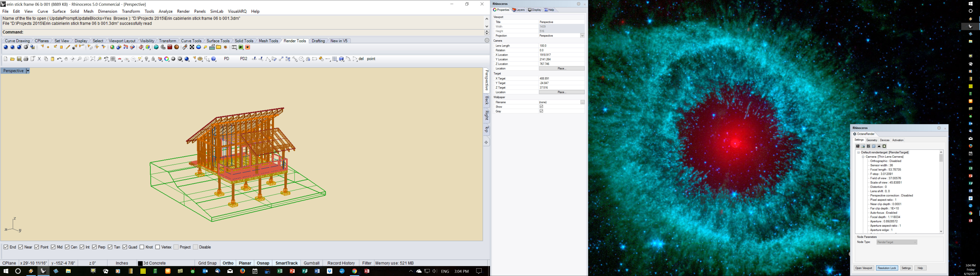Switch to the Mesh Tools toolbar tab

point(268,41)
